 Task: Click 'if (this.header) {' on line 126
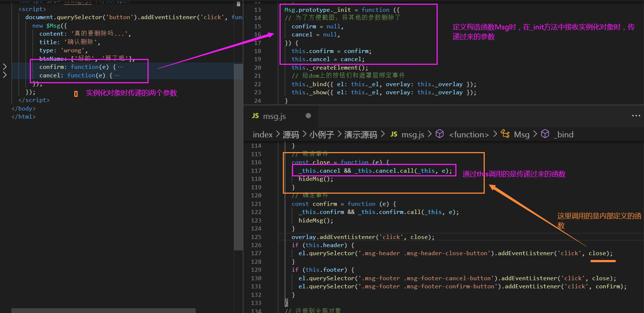pos(323,245)
